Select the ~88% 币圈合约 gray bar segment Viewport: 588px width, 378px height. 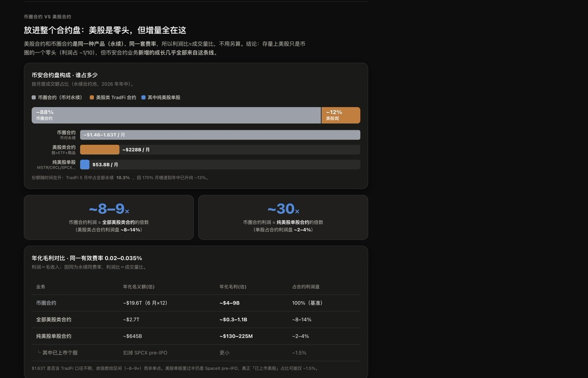pos(176,115)
